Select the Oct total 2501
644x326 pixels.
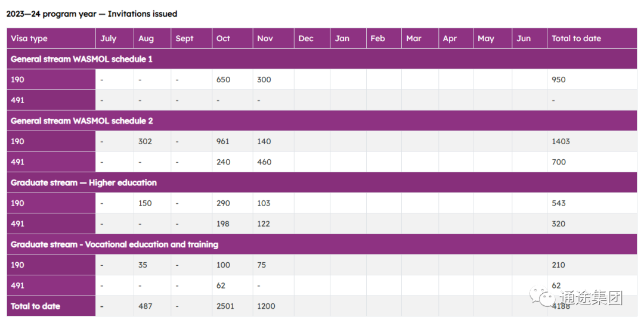[x=225, y=306]
